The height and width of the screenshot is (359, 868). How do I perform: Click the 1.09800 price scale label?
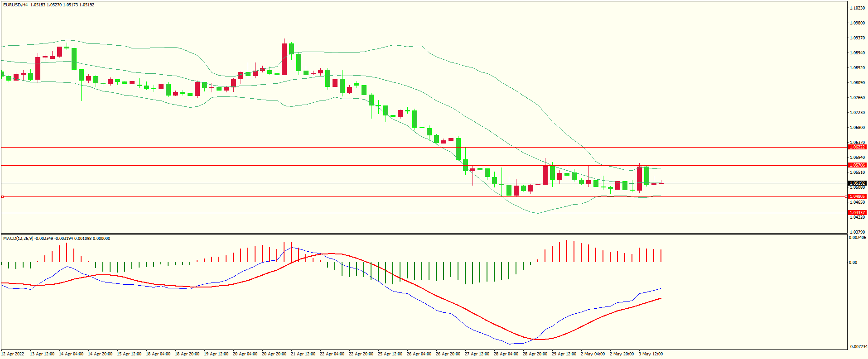coord(858,23)
